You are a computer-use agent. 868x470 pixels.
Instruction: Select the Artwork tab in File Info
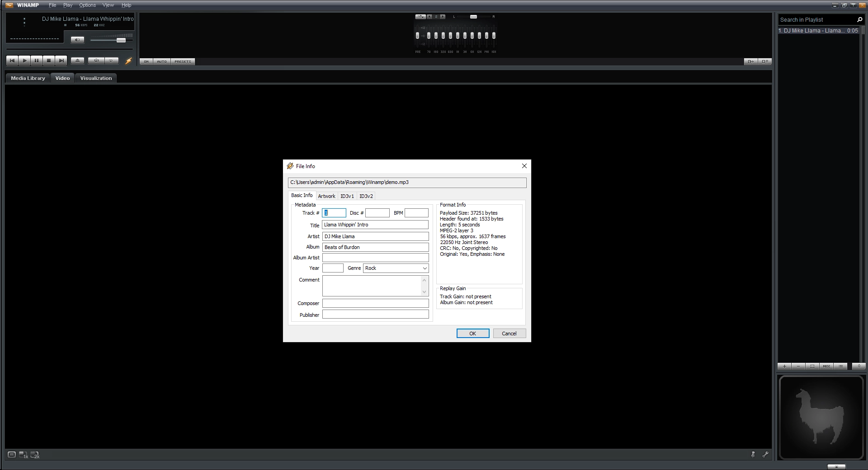pos(326,196)
